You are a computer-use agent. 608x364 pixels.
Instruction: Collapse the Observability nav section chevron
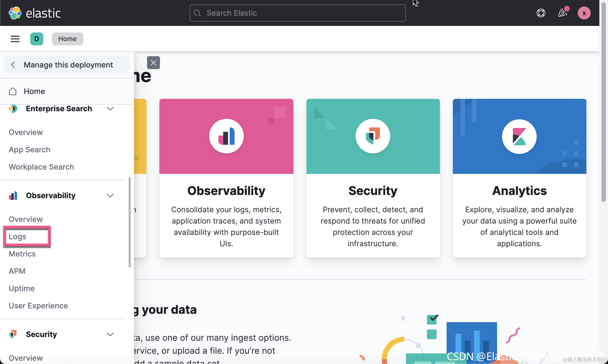click(110, 196)
